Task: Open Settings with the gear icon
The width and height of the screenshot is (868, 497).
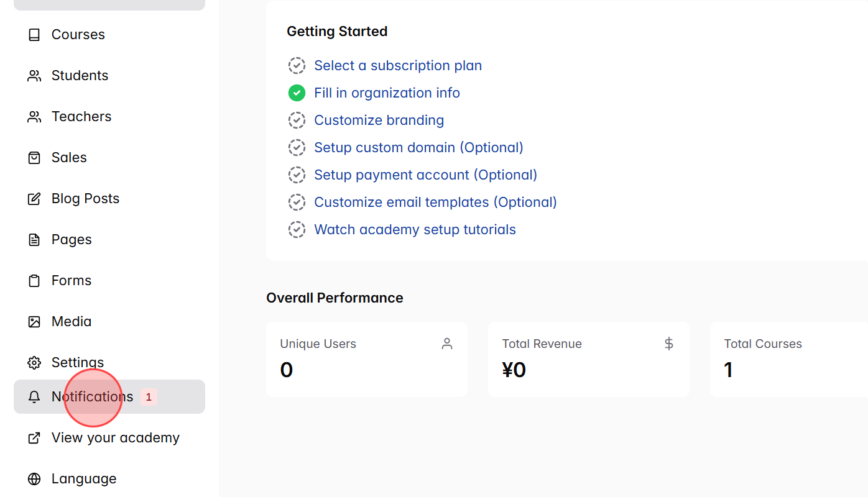Action: coord(34,362)
